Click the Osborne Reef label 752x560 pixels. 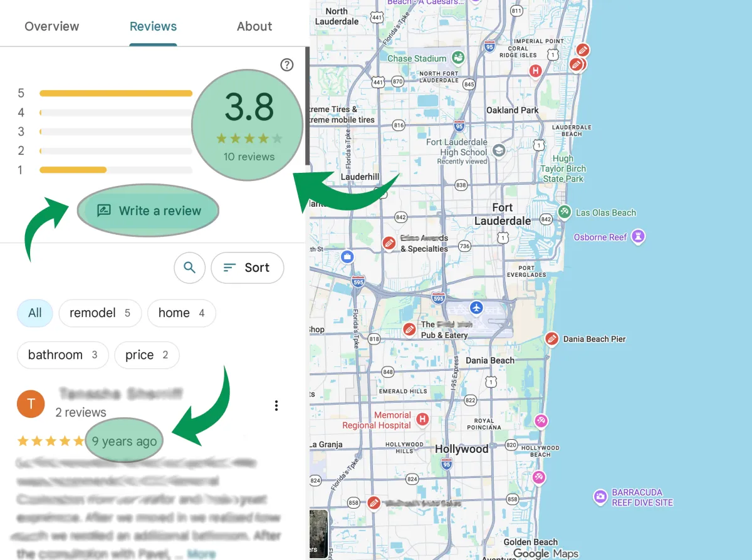(600, 237)
